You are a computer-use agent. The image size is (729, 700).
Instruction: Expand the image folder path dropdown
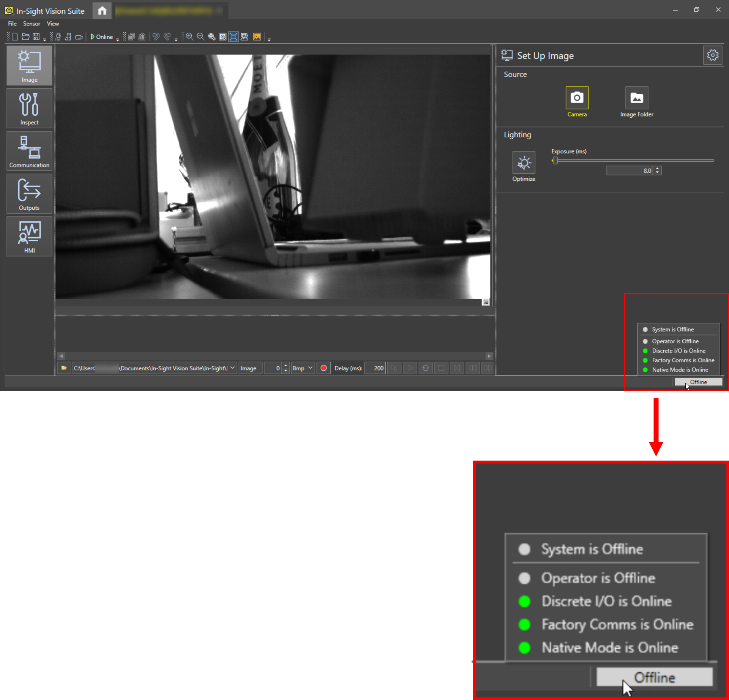point(232,368)
